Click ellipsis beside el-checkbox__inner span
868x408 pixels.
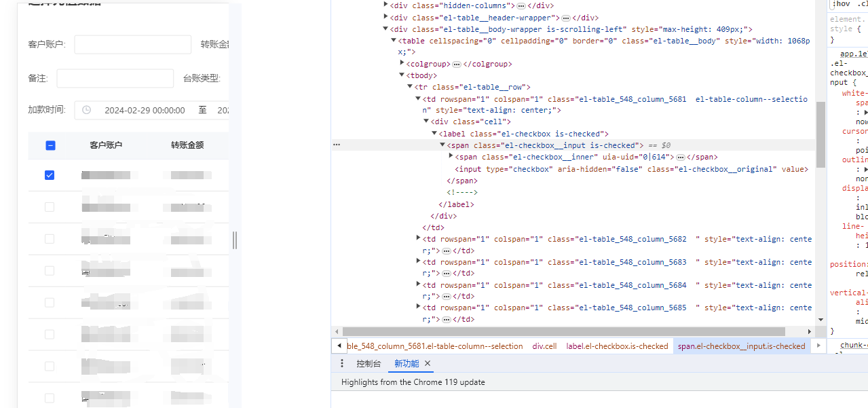681,157
